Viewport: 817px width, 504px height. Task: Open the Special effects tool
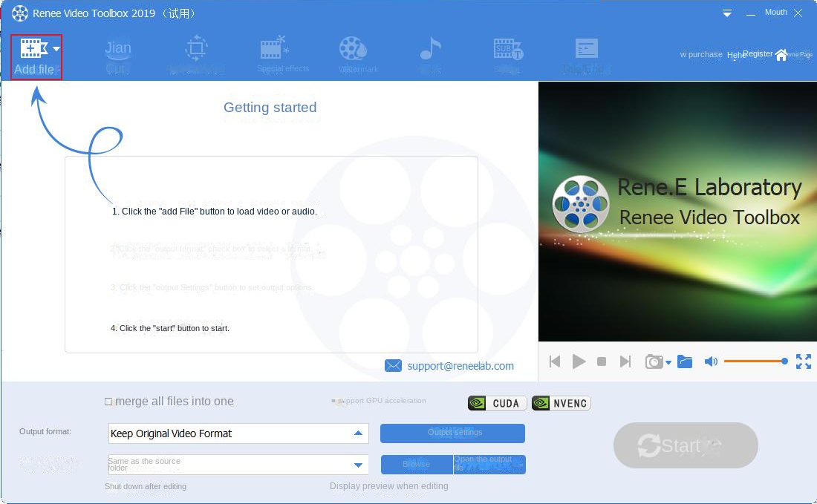pos(283,50)
